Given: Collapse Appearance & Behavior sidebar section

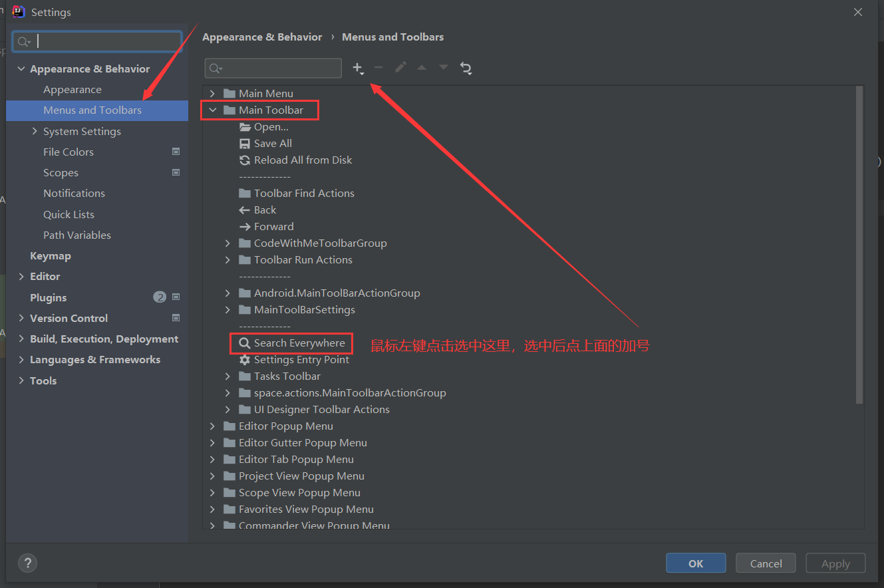Looking at the screenshot, I should [x=21, y=69].
